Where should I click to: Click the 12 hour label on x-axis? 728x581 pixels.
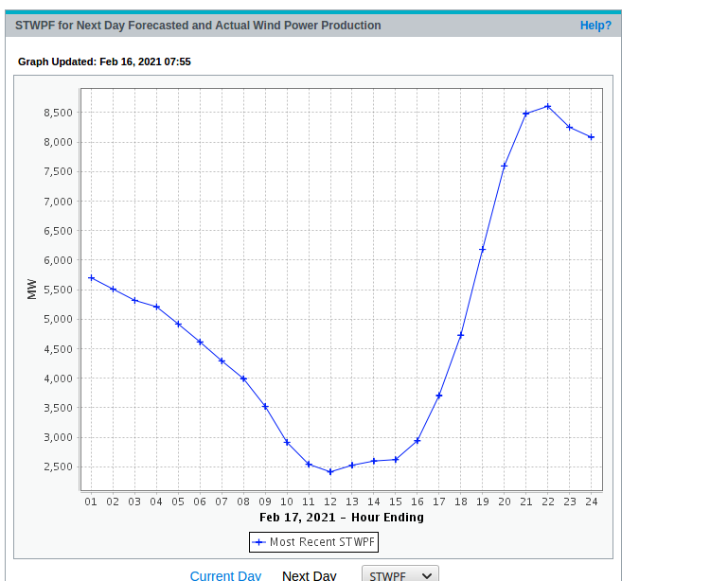(x=330, y=502)
